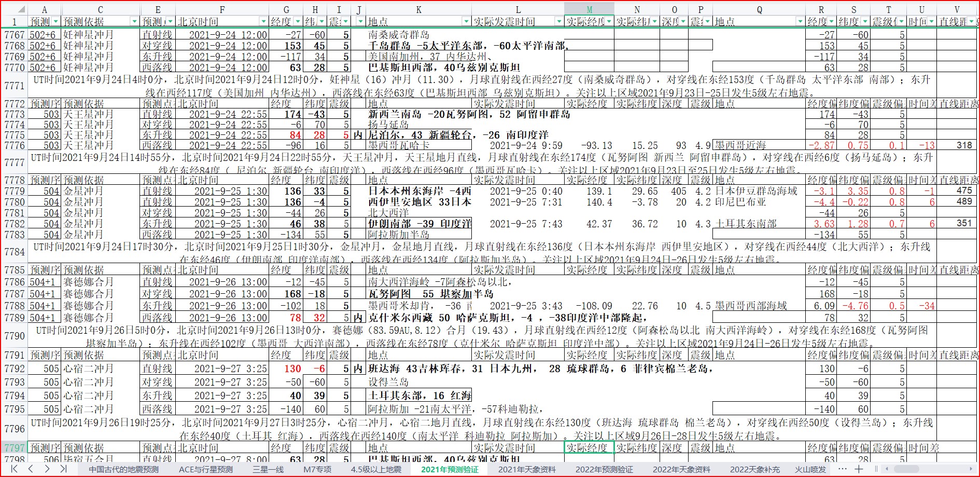Select row header 7784

click(x=15, y=252)
